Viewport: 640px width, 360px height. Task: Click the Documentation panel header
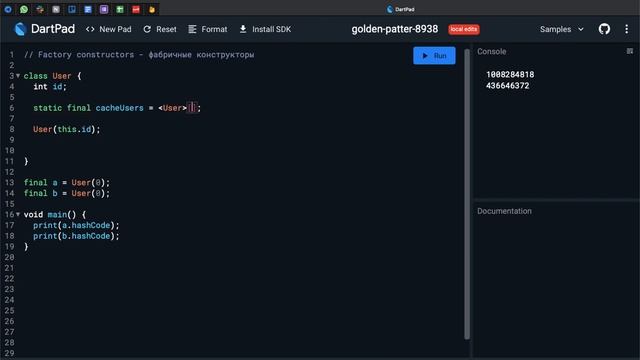pos(504,211)
